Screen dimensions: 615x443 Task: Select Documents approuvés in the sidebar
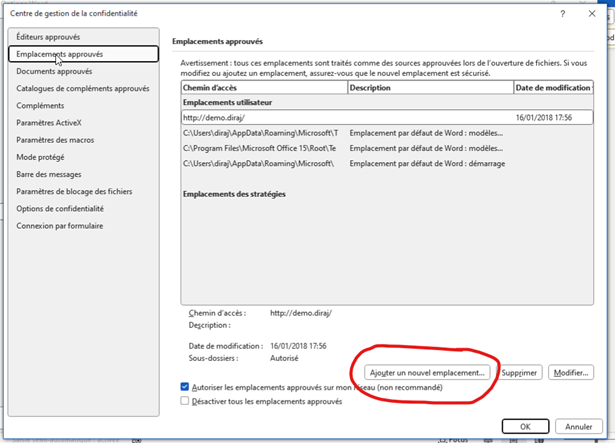[54, 71]
